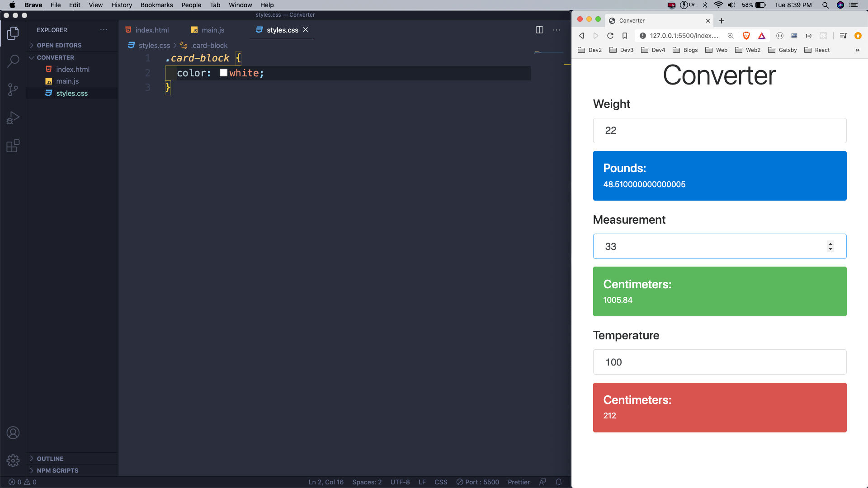Click the Weight input field

(719, 131)
